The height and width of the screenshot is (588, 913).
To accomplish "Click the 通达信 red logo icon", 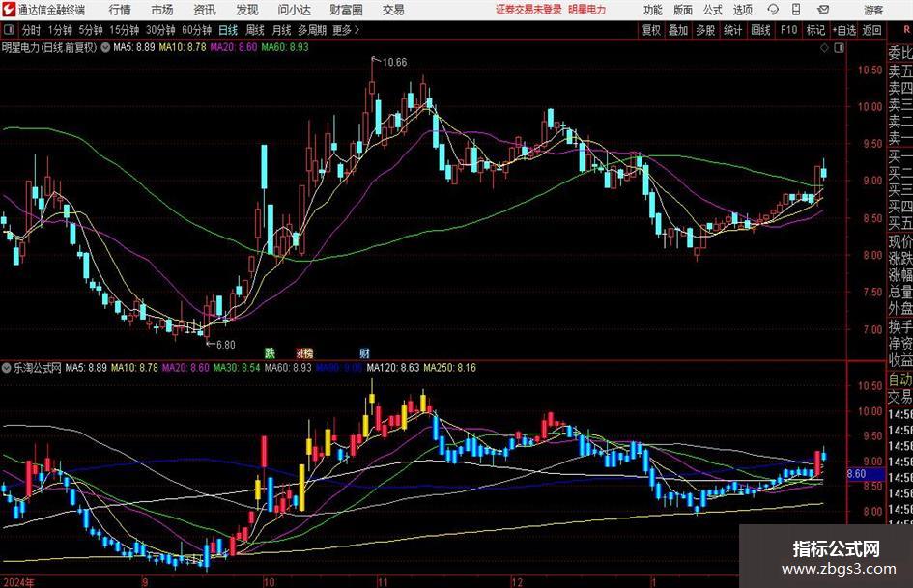I will [9, 10].
